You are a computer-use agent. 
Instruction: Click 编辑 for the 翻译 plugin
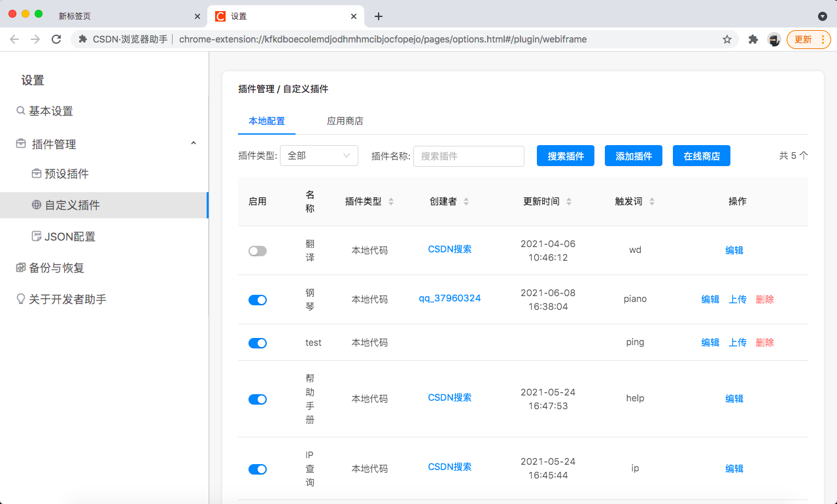click(x=734, y=250)
